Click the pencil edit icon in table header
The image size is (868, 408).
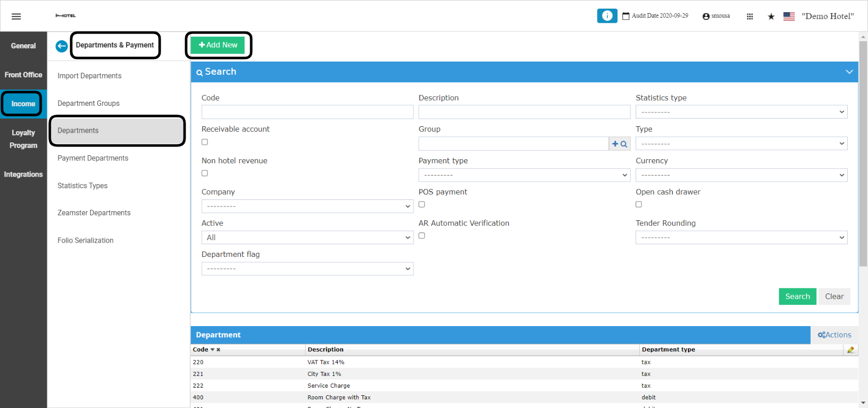coord(851,349)
